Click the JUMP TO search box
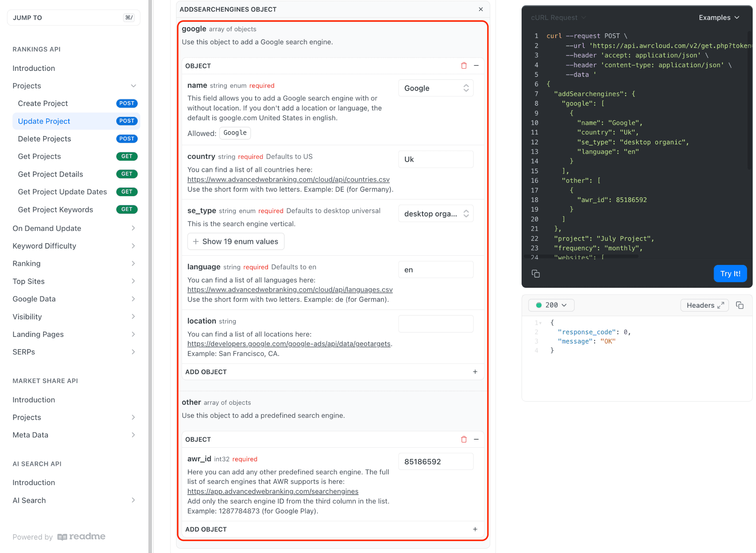The width and height of the screenshot is (756, 553). tap(73, 18)
